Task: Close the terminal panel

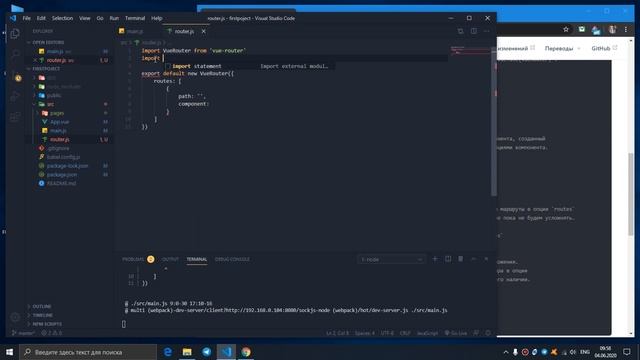Action: coord(486,259)
